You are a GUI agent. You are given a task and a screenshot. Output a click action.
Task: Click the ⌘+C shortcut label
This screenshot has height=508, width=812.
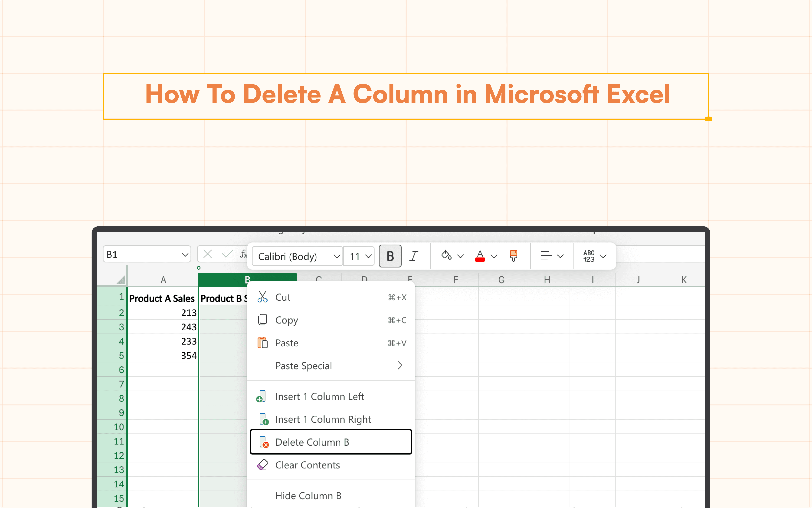(x=397, y=320)
